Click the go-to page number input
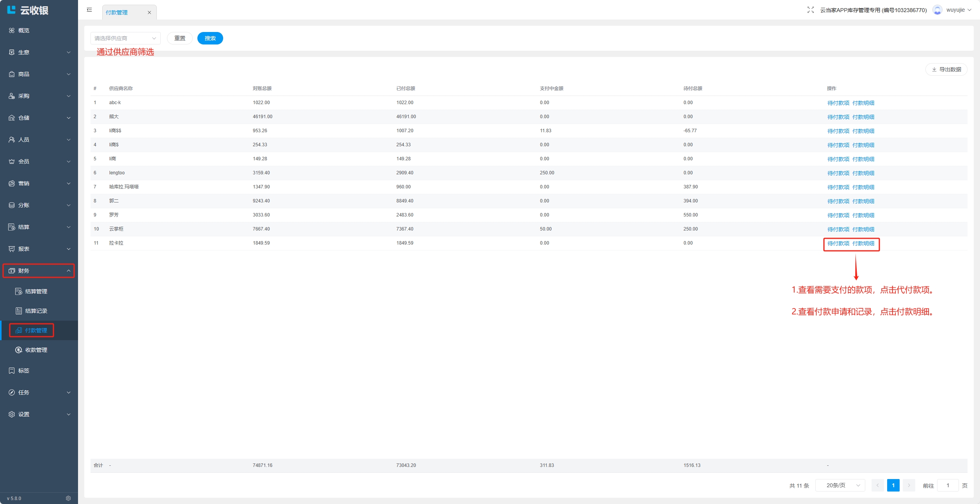The height and width of the screenshot is (504, 980). (x=947, y=485)
